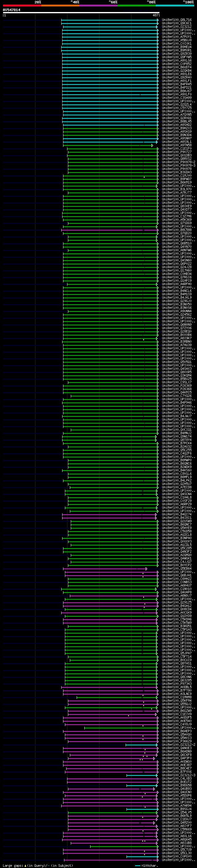Screen dimensions: 197x868
Task: Click the red 20% identity legend segment
Action: click(22, 6)
